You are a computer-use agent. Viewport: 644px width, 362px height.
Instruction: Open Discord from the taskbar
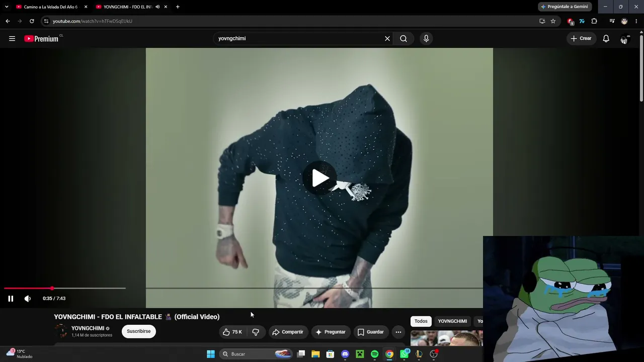[x=345, y=354]
